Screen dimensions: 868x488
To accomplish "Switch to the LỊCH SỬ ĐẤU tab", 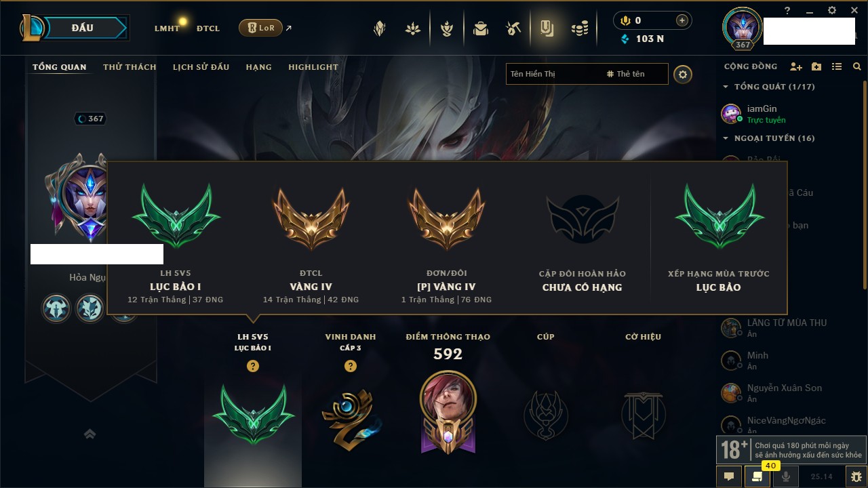I will point(201,67).
